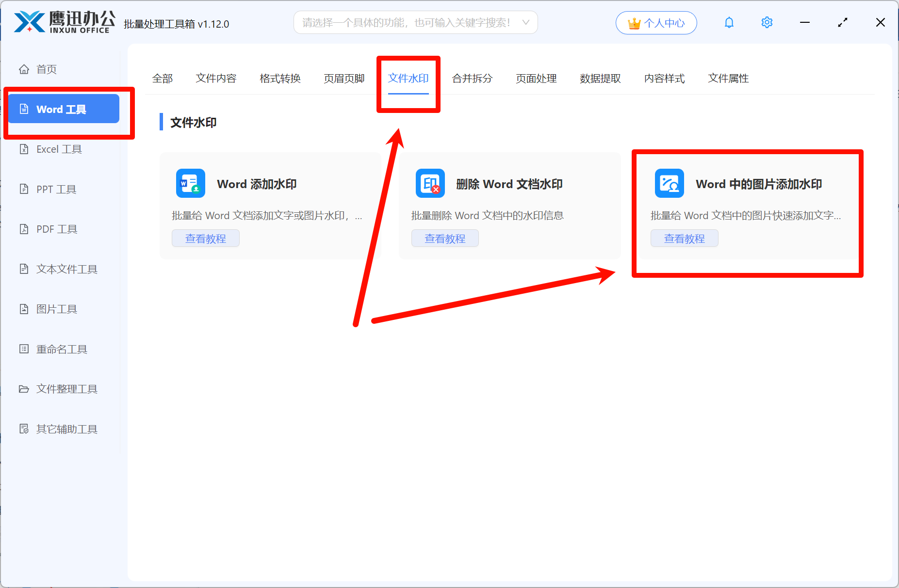Select 其它辅助工具 at sidebar bottom

tap(66, 429)
